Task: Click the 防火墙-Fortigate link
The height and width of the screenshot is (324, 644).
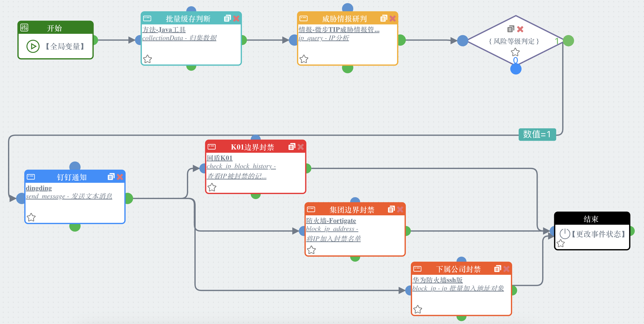Action: click(x=331, y=221)
